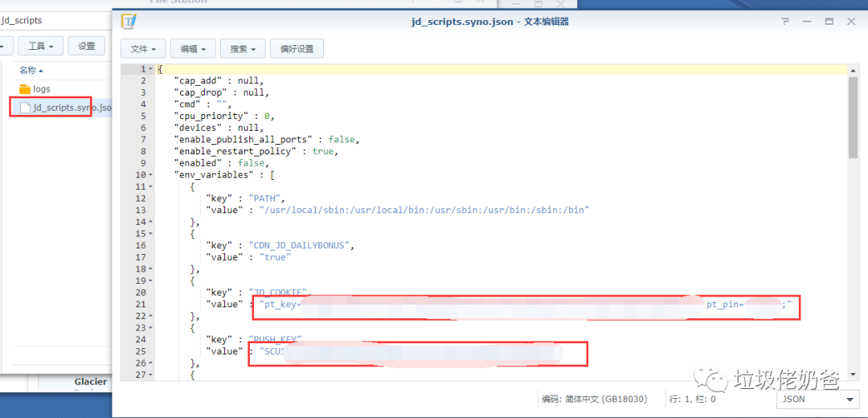Click the "key" : "PATH" line
Screen dimensions: 868x418
click(245, 199)
